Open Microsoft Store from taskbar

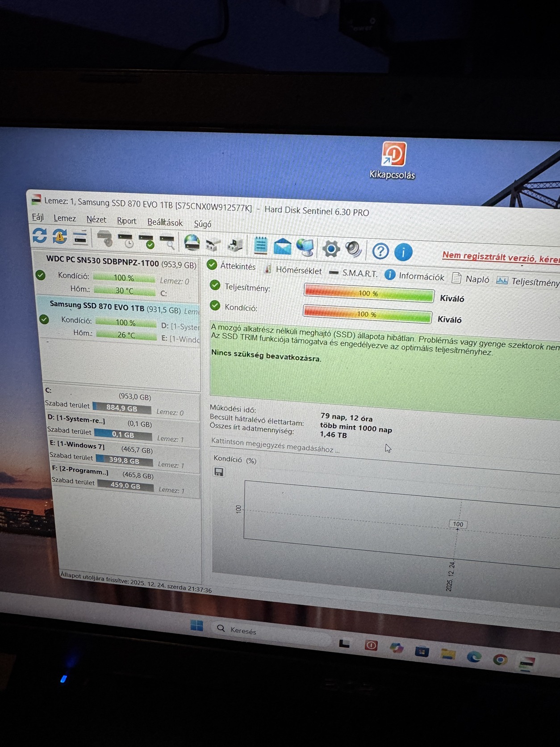(x=422, y=651)
